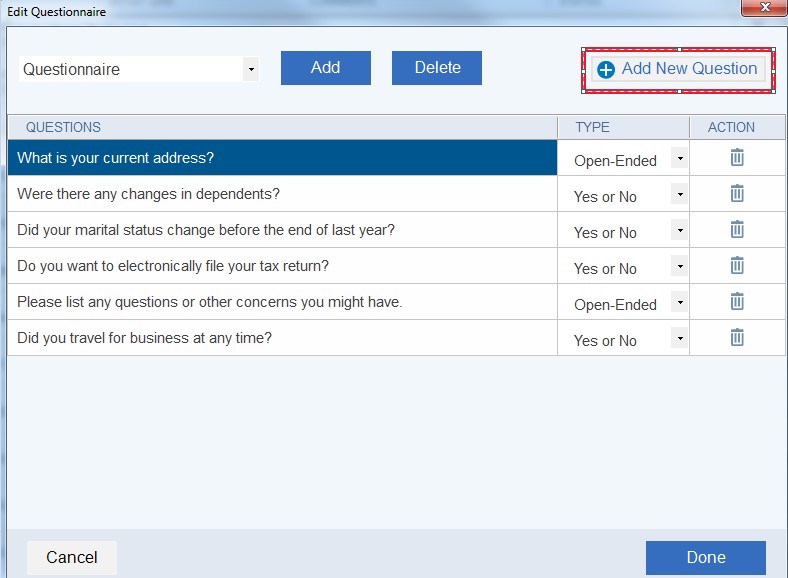Screen dimensions: 788x578
Task: Open type dropdown for marital status question
Action: coord(679,230)
